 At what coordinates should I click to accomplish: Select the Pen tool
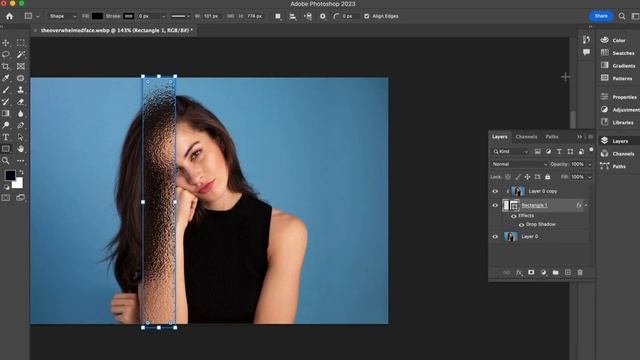[x=21, y=125]
